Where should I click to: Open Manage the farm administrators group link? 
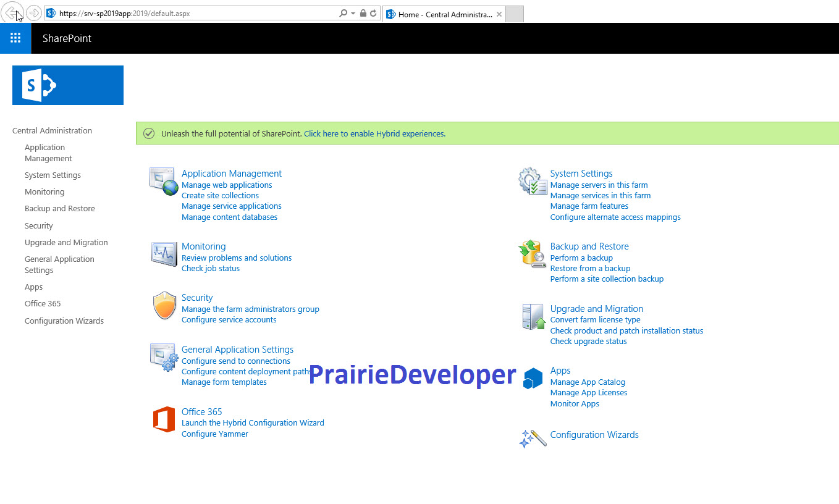coord(250,309)
